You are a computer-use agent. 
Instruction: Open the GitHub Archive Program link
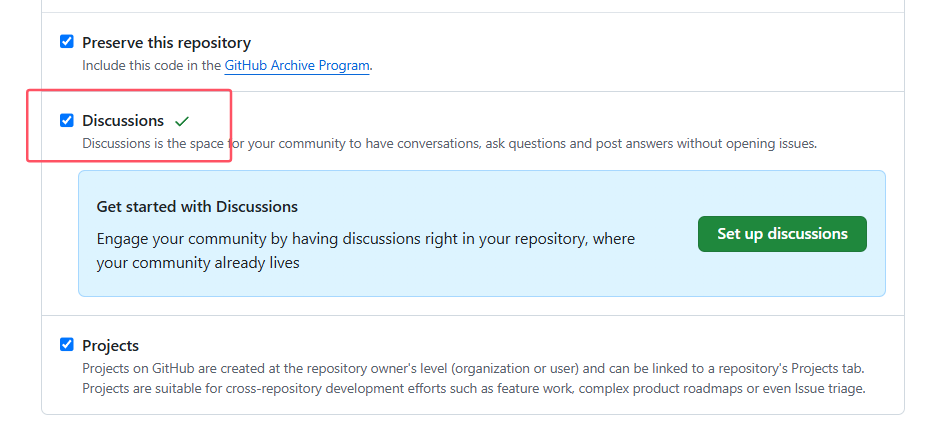point(297,65)
